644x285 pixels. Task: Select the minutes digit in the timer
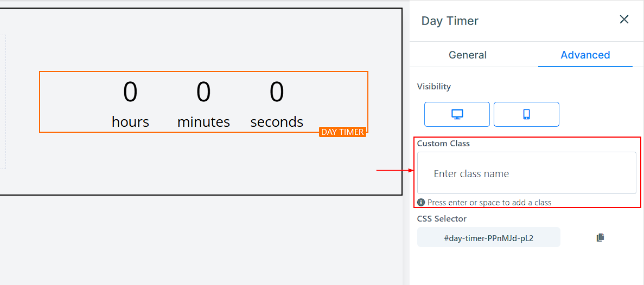point(203,92)
